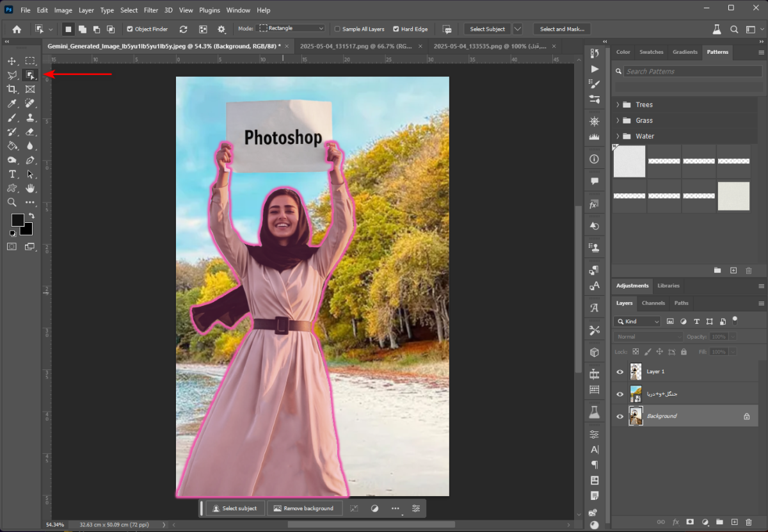Select the Custom Shape tool

click(x=12, y=188)
